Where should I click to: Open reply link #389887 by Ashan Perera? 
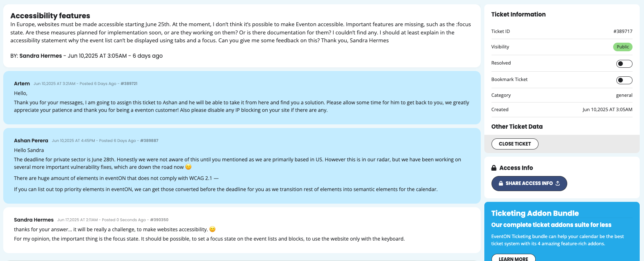(x=149, y=141)
